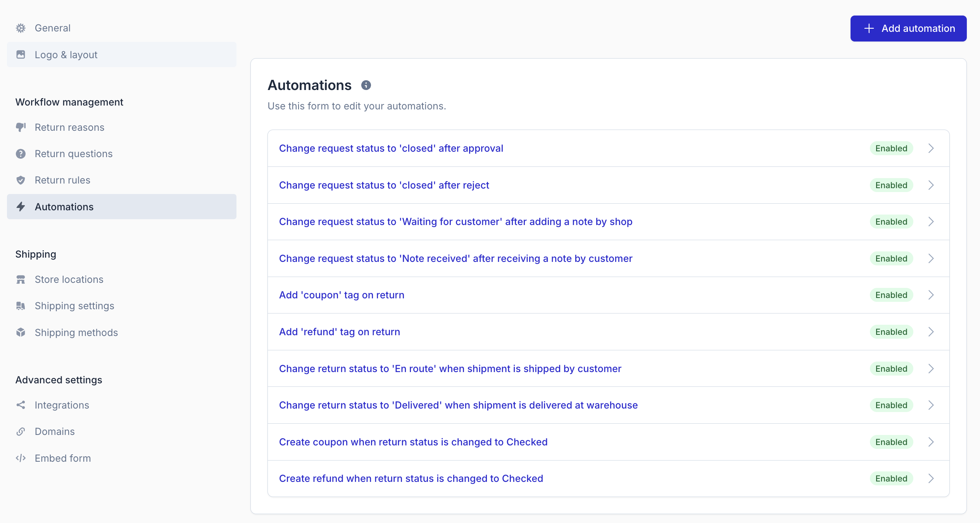Click Enabled badge for 'closed' after approval

tap(891, 148)
